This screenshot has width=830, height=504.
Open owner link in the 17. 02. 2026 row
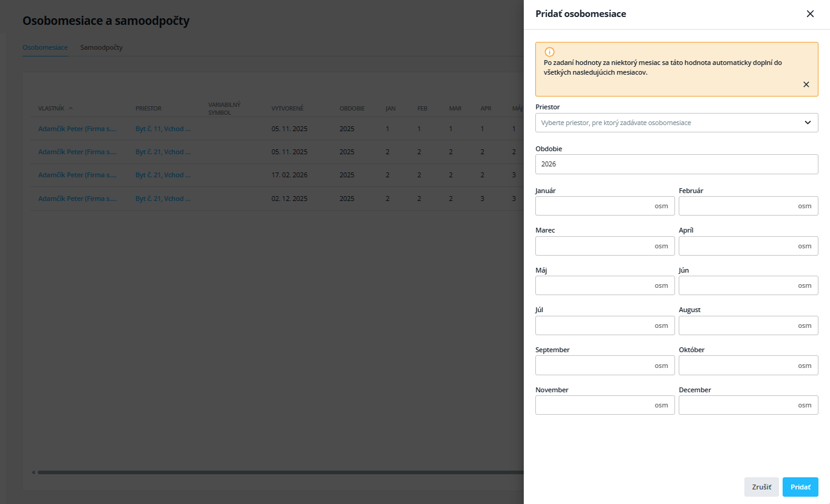point(77,175)
